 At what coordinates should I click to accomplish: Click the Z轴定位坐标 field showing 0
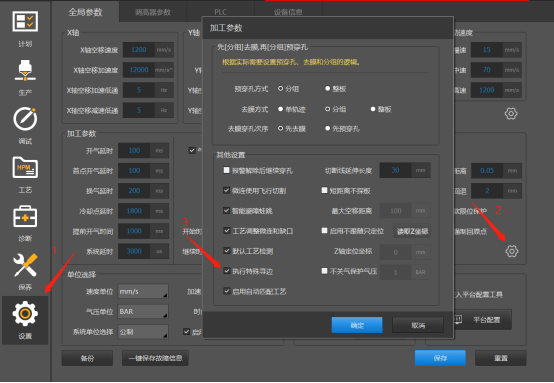[395, 252]
